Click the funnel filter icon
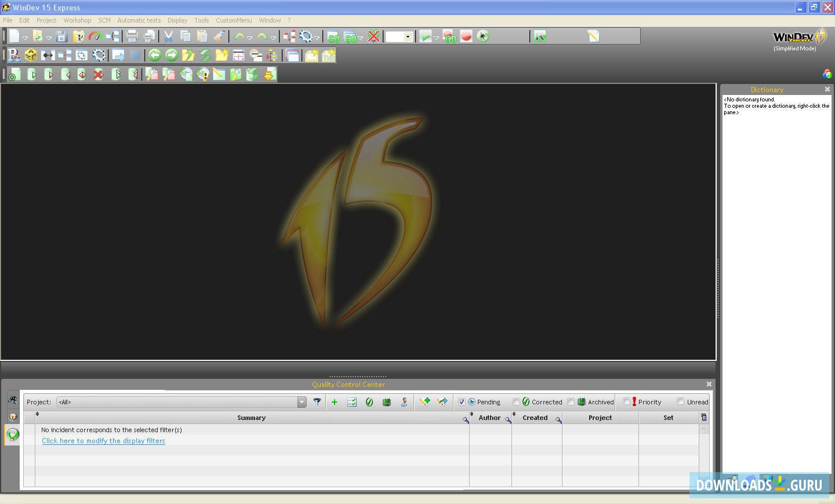The width and height of the screenshot is (835, 504). point(317,401)
